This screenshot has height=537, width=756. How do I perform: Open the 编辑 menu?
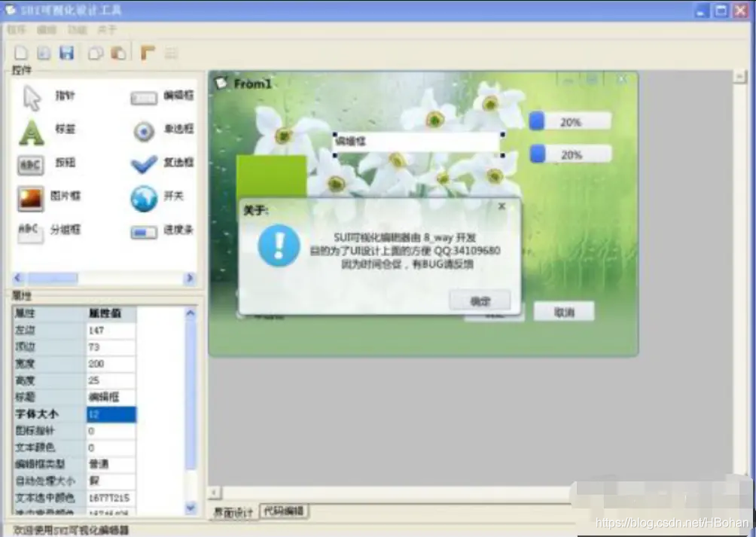click(x=46, y=30)
